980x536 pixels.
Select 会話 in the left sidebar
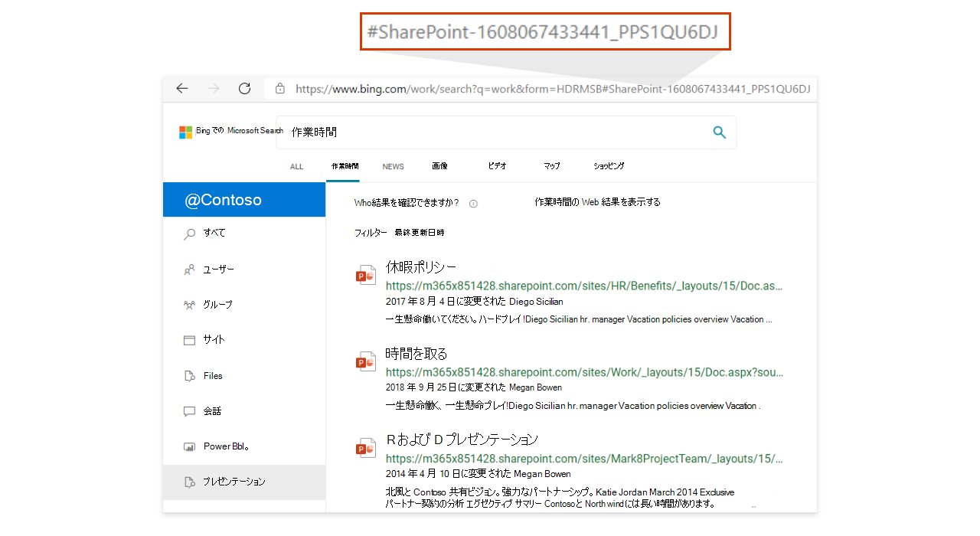point(244,411)
